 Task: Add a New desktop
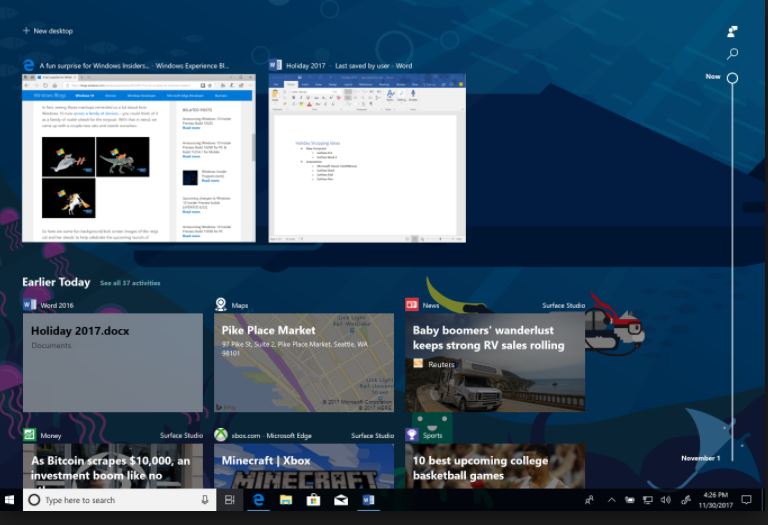(48, 31)
